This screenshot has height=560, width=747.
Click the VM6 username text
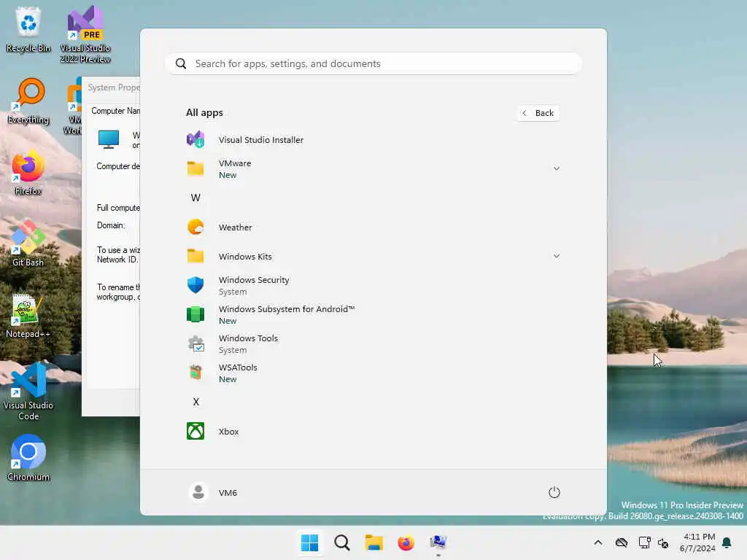point(228,492)
